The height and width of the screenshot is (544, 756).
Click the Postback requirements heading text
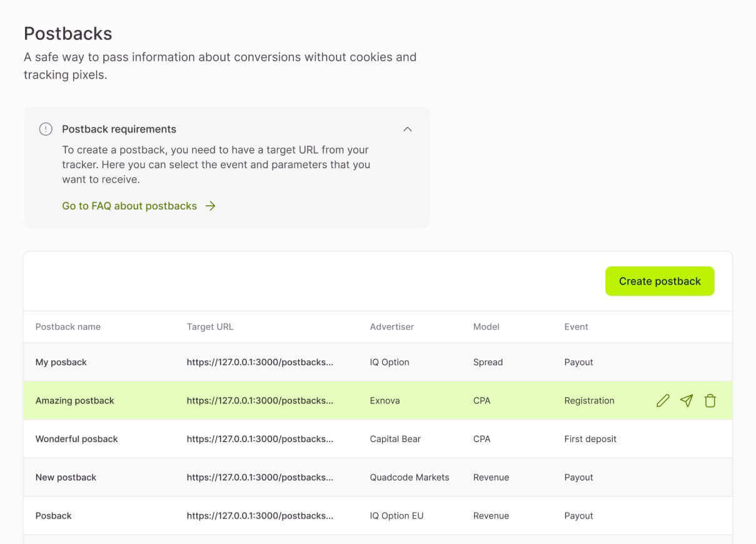click(x=119, y=129)
